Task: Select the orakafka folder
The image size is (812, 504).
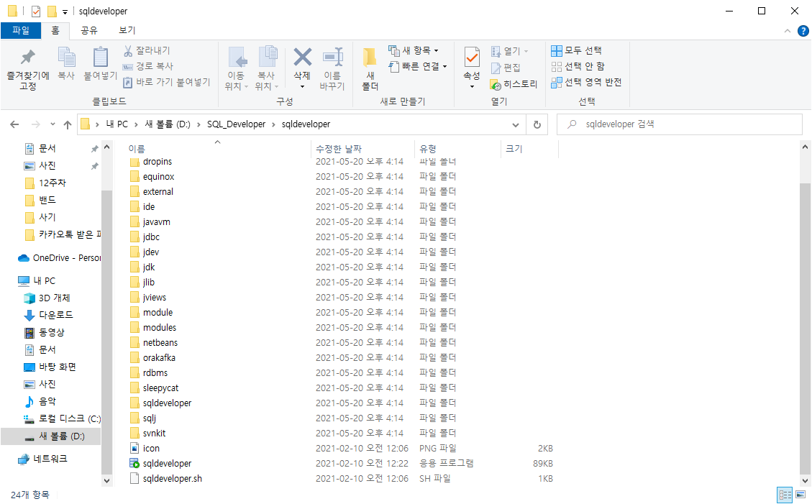Action: coord(152,357)
